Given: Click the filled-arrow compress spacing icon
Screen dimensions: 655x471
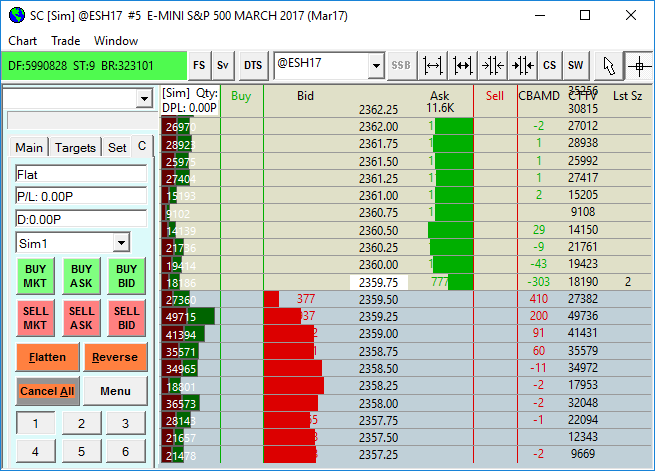Looking at the screenshot, I should click(x=523, y=66).
